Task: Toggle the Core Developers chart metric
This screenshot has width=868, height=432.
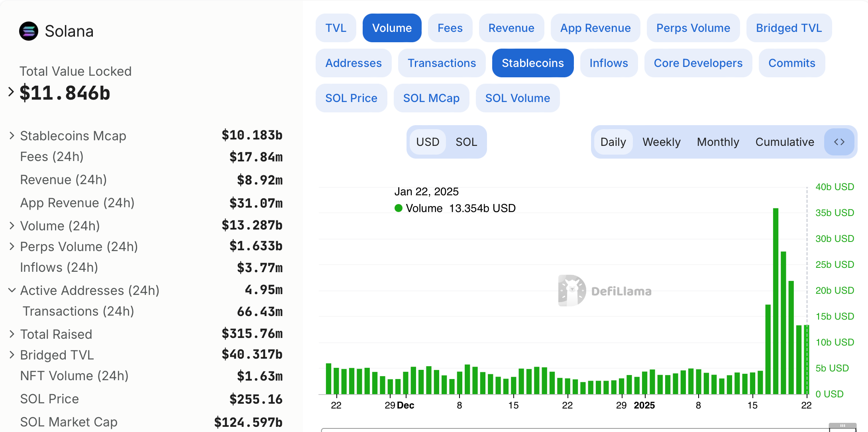Action: 698,63
